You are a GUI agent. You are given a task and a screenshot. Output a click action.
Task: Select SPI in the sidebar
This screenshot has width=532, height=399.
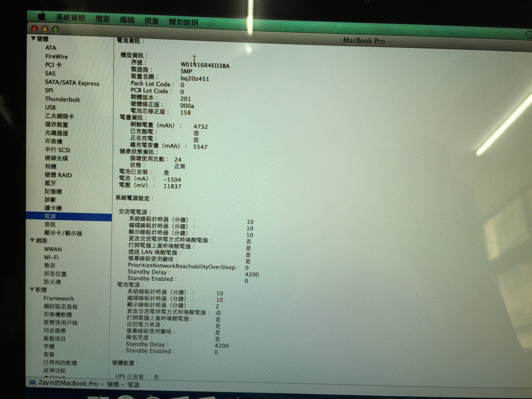49,90
